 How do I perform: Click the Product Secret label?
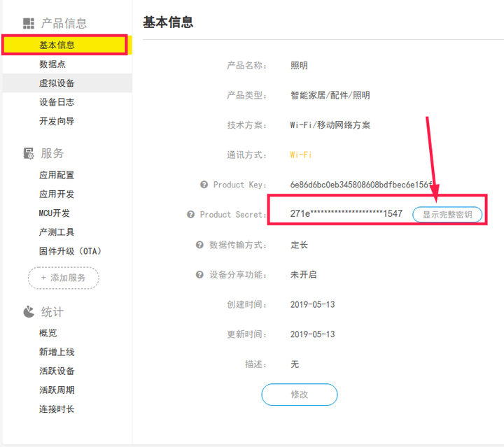click(x=232, y=215)
